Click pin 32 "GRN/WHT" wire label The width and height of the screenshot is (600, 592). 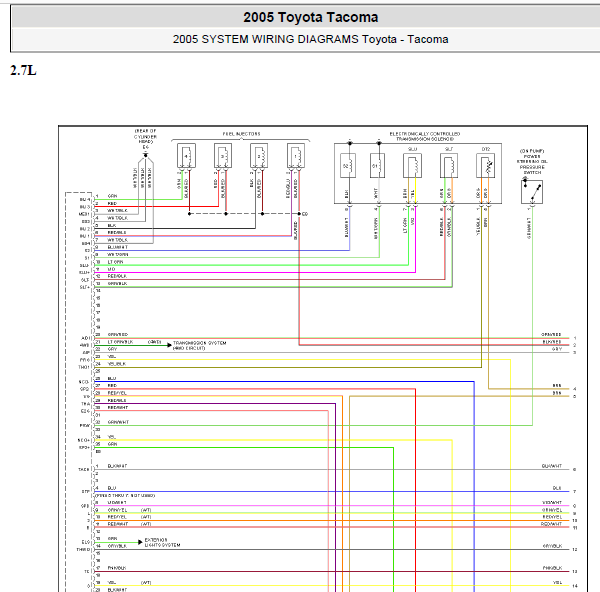coord(118,422)
